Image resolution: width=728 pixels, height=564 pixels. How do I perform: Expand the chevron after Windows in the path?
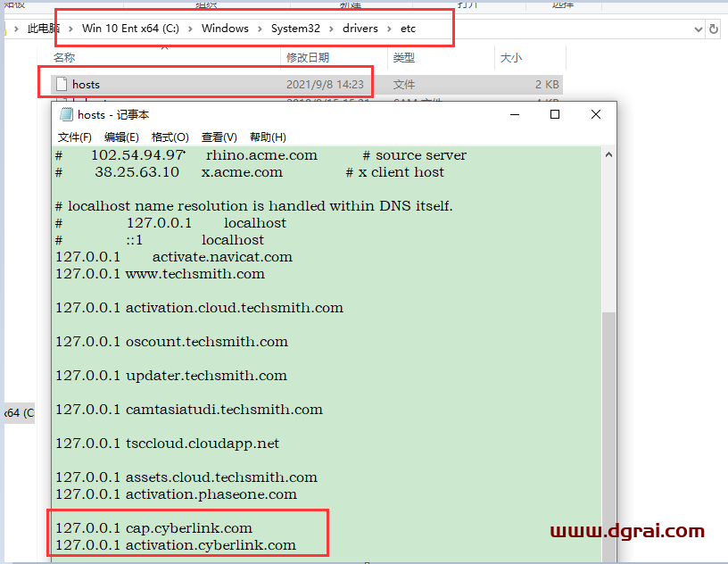260,29
